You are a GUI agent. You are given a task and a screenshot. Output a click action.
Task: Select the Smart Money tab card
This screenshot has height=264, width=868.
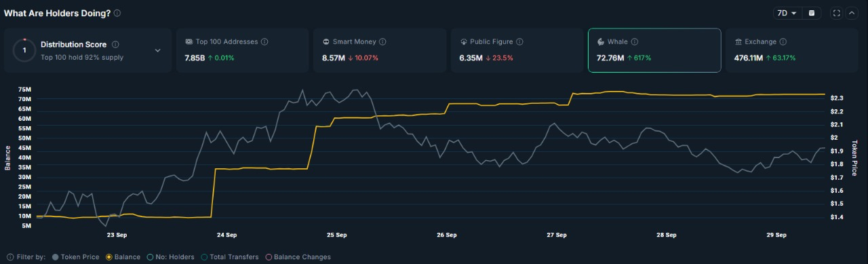point(380,50)
